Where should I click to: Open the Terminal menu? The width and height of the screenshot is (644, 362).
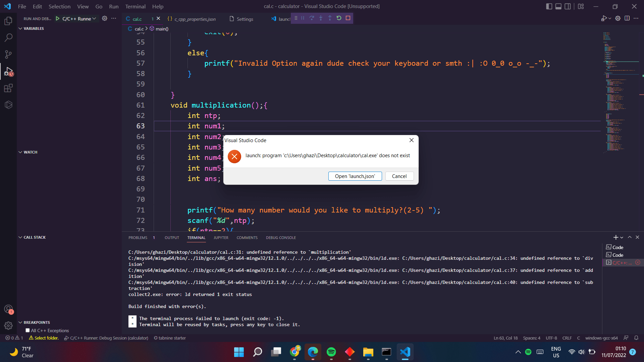point(135,6)
